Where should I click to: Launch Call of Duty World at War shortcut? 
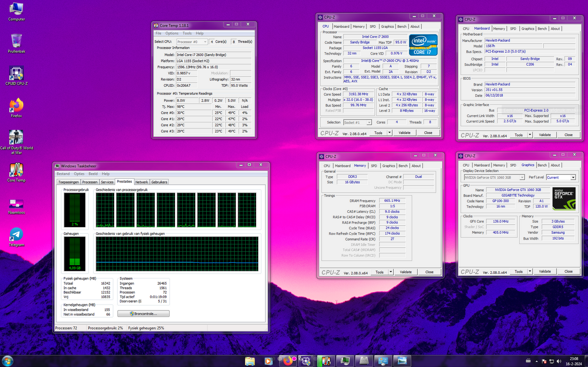pyautogui.click(x=16, y=142)
